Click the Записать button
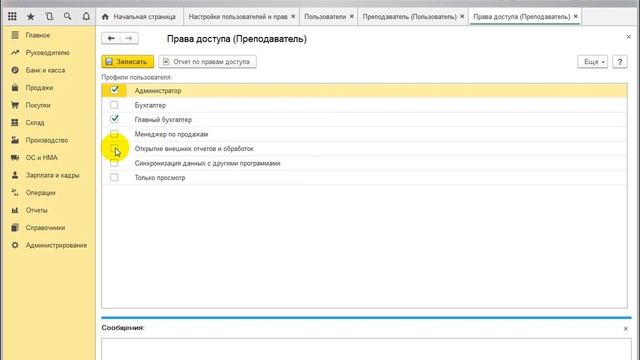 (x=127, y=62)
